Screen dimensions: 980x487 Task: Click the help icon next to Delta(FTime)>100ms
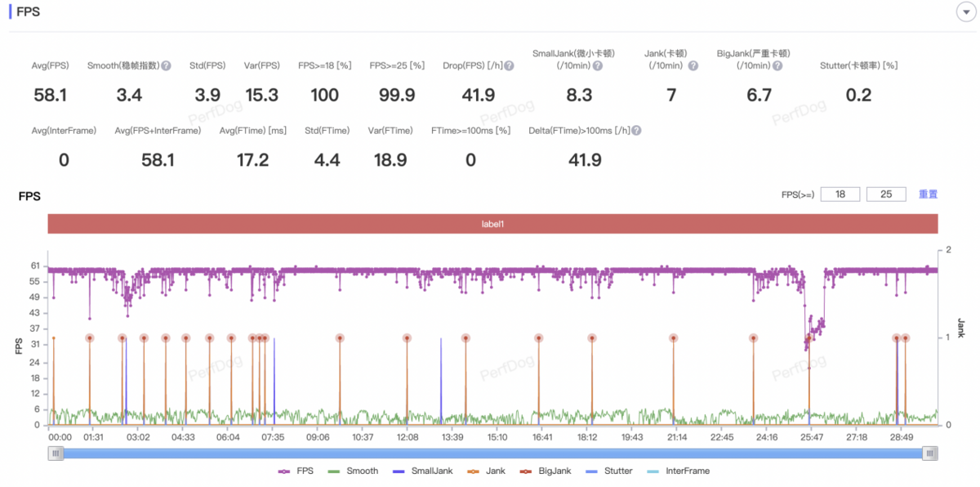[636, 131]
